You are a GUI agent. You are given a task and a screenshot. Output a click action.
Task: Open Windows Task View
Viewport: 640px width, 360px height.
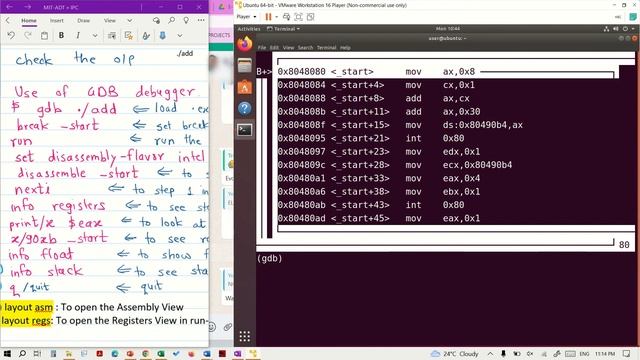point(38,353)
